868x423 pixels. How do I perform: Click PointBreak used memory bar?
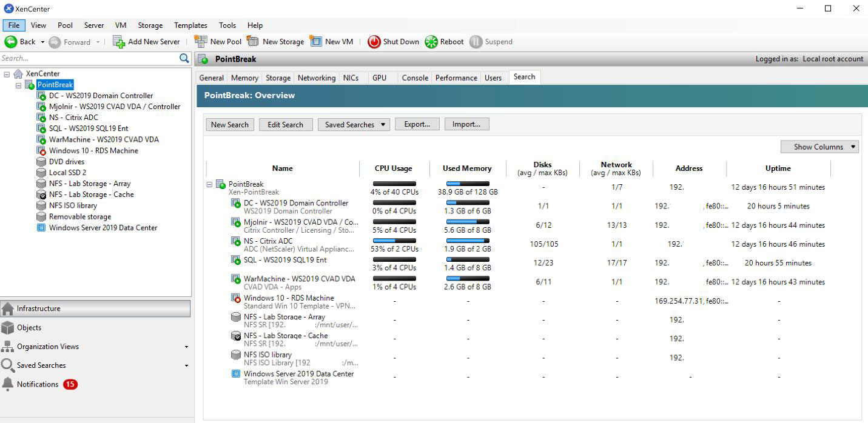tap(468, 183)
